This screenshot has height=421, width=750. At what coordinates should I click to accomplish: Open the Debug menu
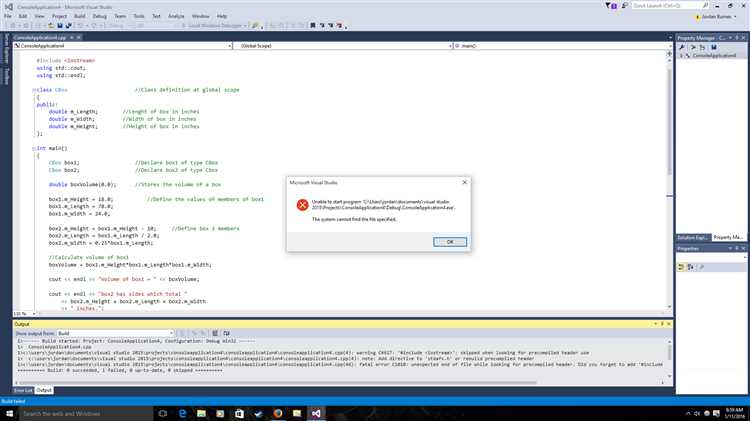[x=99, y=16]
